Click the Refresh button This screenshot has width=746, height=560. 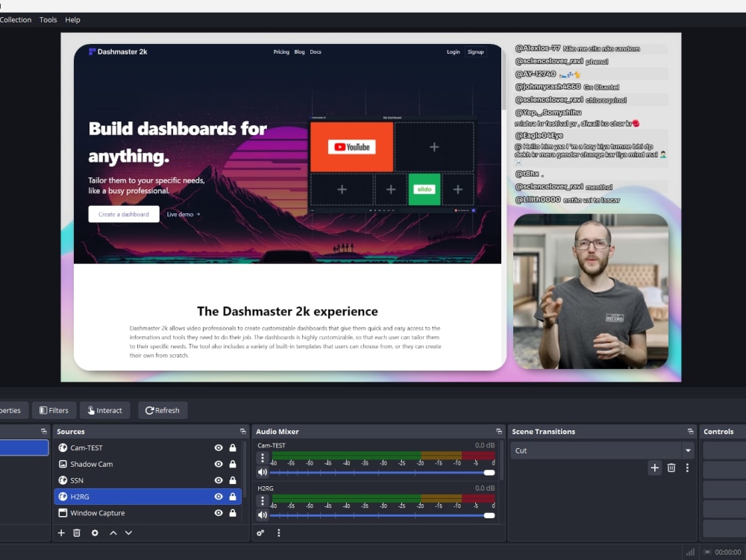click(162, 410)
